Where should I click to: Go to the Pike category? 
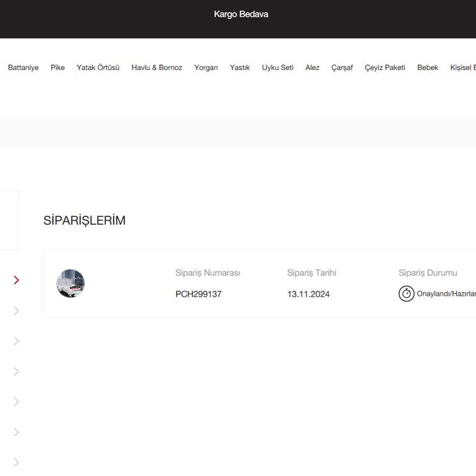tap(58, 68)
